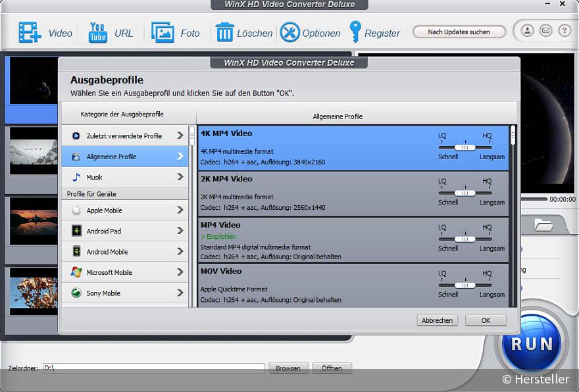Viewport: 579px width, 392px height.
Task: Click the Register key icon
Action: [x=355, y=32]
